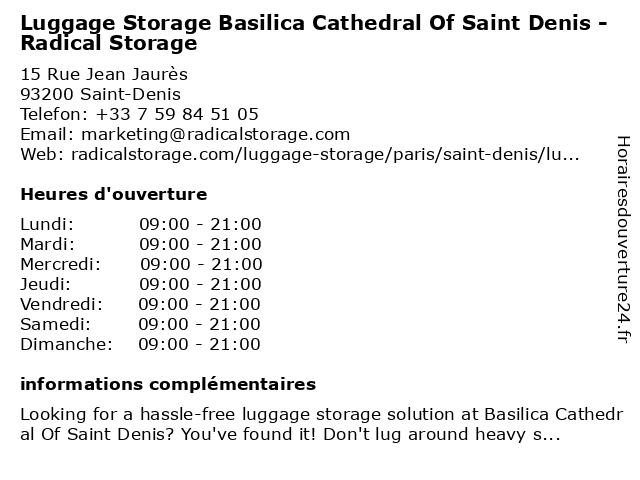Open the marketing@radicalstorage.com email link
Viewport: 640px width, 480px height.
click(x=216, y=134)
